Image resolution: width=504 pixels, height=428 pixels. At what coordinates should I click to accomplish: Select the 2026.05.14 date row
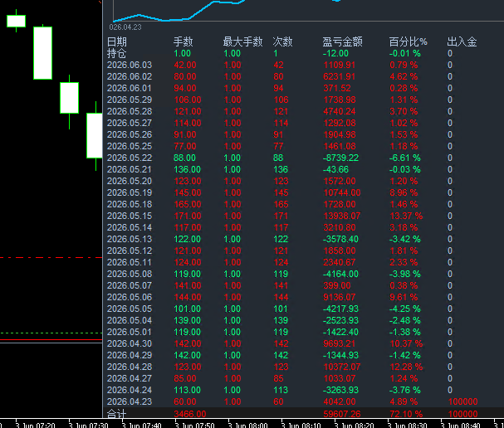coord(130,227)
